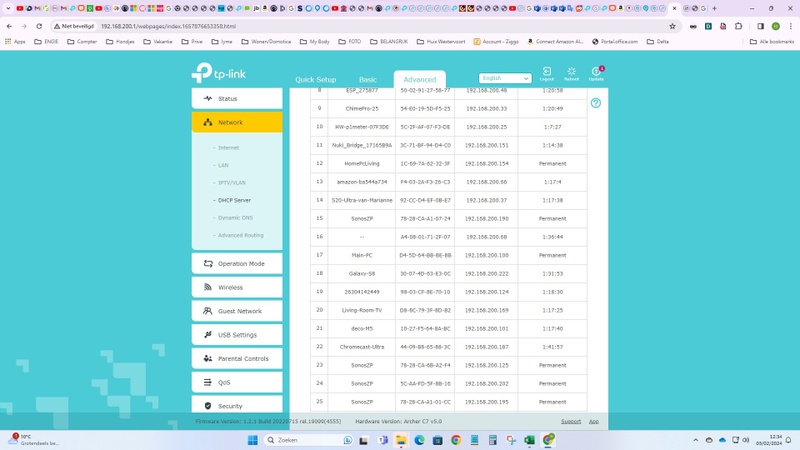The height and width of the screenshot is (450, 800).
Task: Expand the Parental Controls menu
Action: [237, 359]
